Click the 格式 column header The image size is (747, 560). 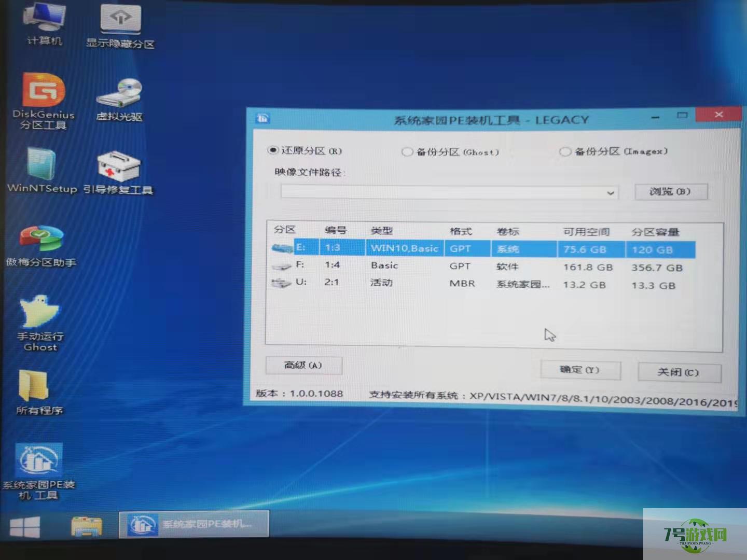[461, 231]
